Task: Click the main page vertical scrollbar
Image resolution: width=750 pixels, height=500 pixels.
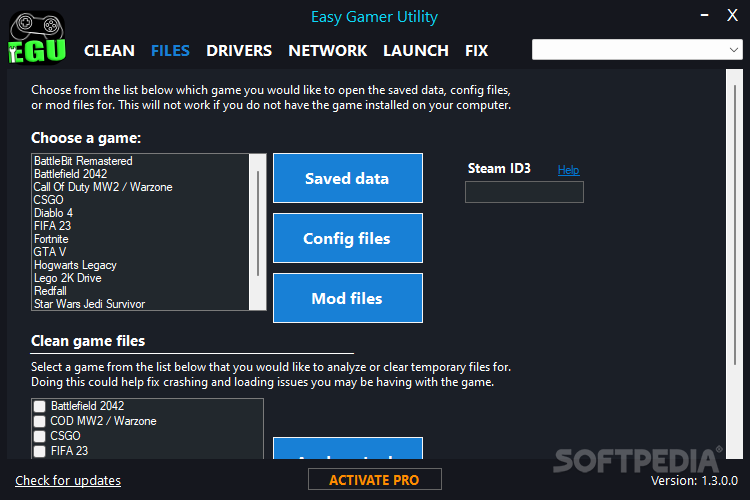Action: [734, 264]
